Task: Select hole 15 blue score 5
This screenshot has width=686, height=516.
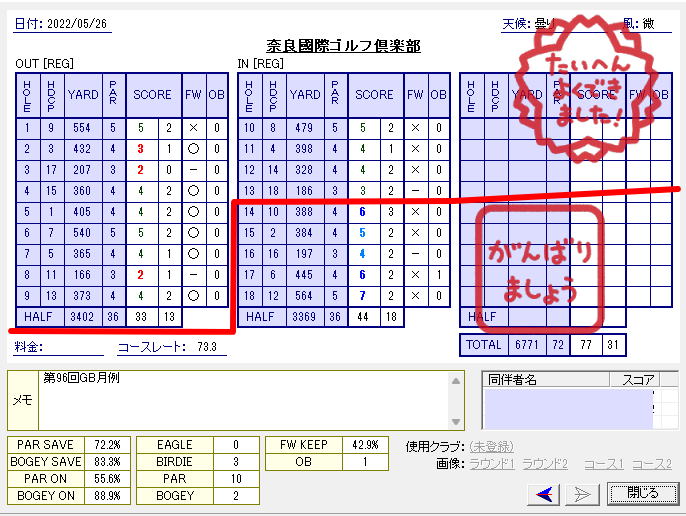Action: pos(363,233)
